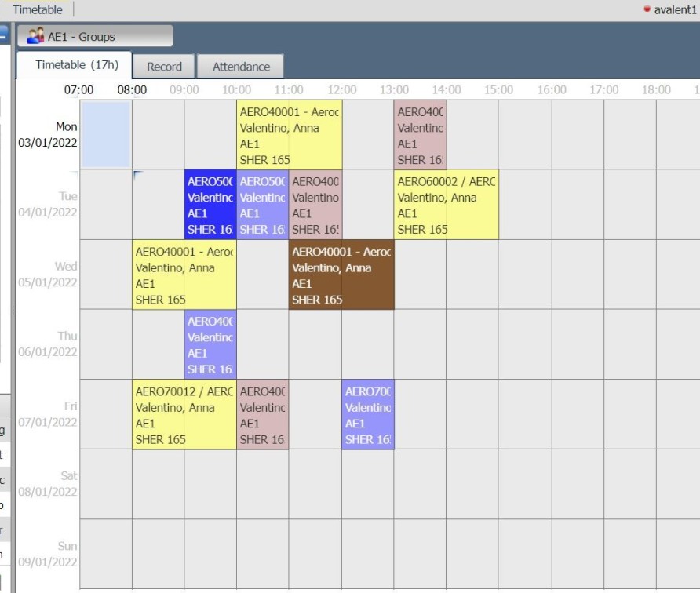Screen dimensions: 700x593
Task: Select Monday 13:00 pink AERO400 session
Action: (x=420, y=135)
